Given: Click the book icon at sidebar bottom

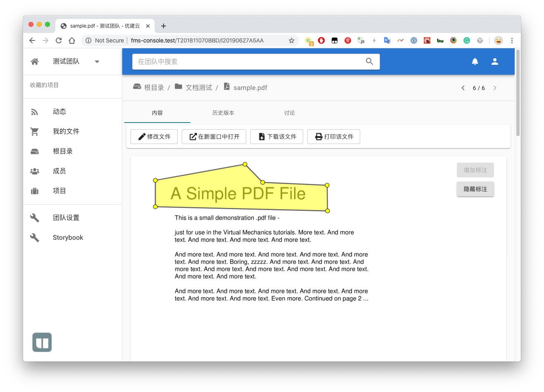Looking at the screenshot, I should tap(42, 342).
